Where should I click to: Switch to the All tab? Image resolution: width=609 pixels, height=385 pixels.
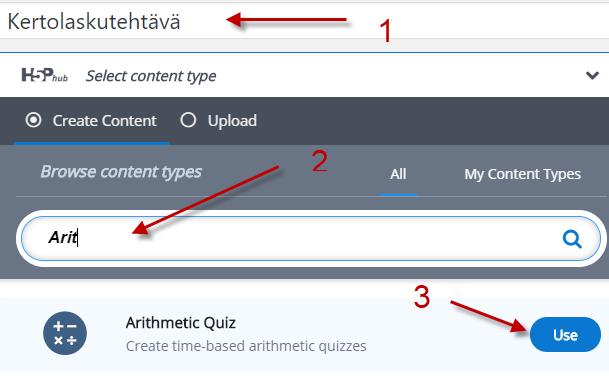(x=398, y=174)
